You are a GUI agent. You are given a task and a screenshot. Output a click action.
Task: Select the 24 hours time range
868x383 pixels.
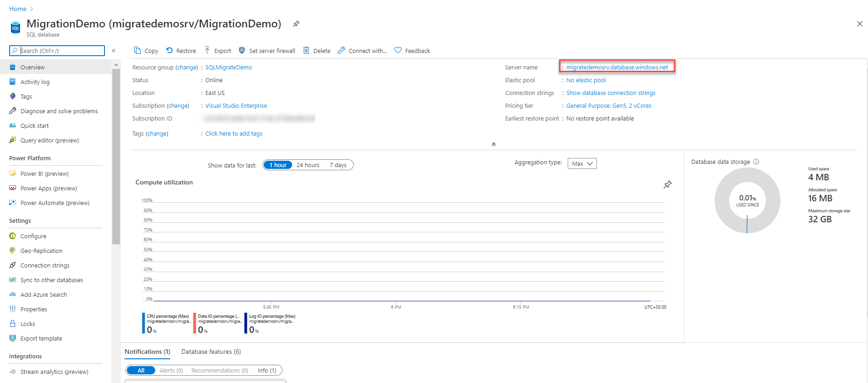point(308,165)
